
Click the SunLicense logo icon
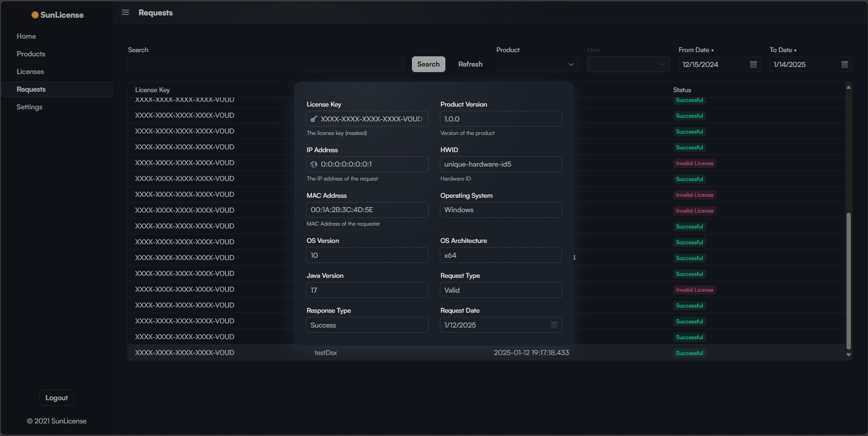35,15
